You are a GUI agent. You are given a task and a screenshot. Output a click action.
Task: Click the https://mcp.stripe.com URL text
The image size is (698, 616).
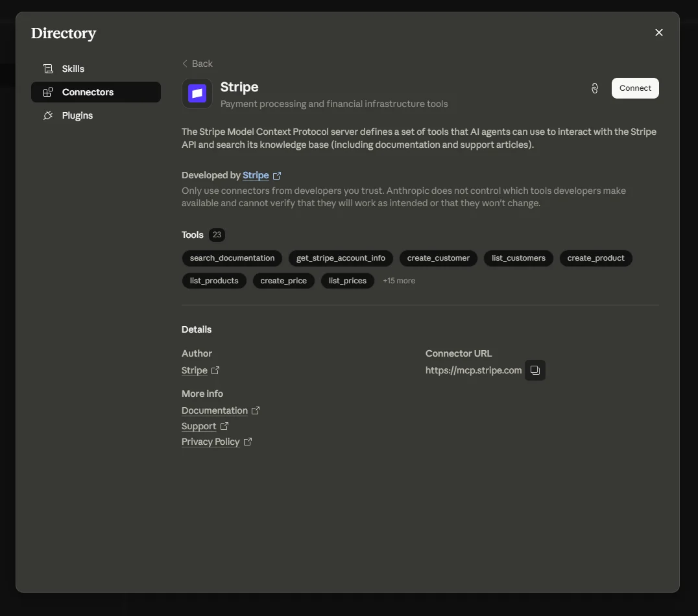(473, 370)
